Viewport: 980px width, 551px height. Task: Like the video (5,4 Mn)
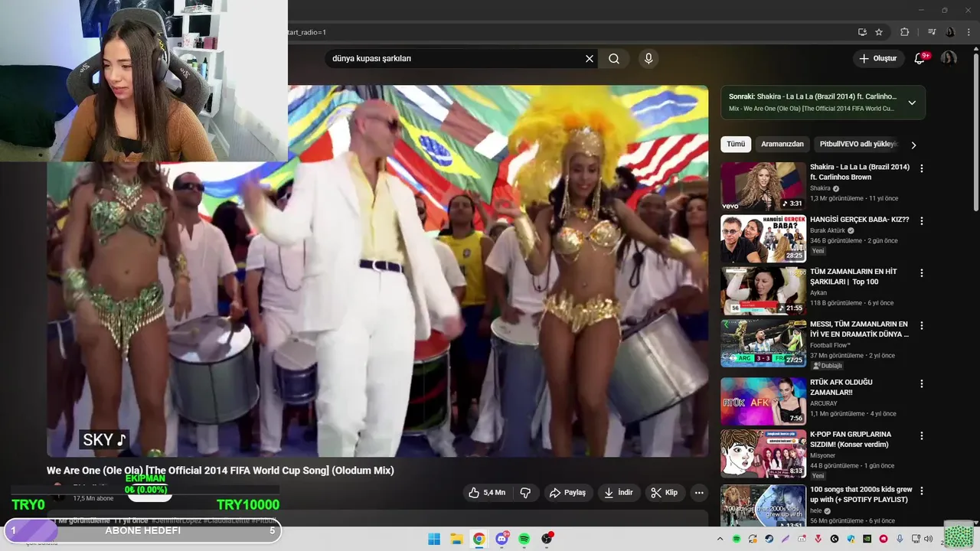[487, 493]
